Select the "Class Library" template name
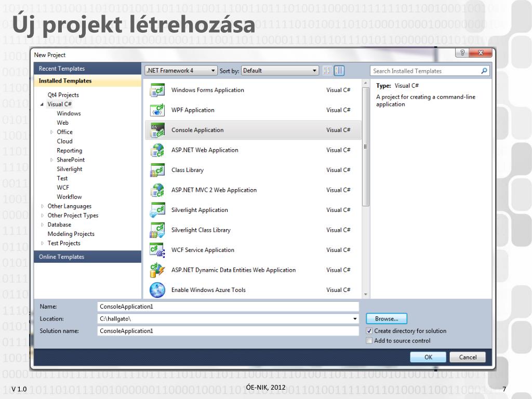 (x=188, y=170)
